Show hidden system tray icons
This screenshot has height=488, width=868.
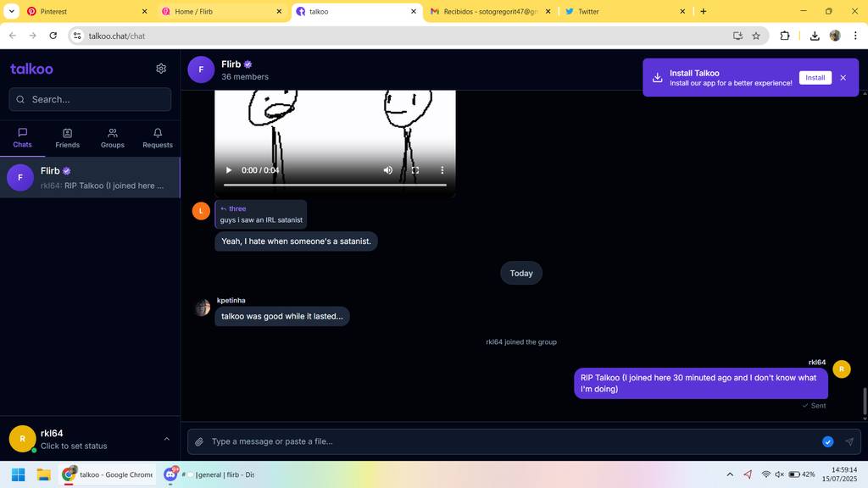(730, 474)
